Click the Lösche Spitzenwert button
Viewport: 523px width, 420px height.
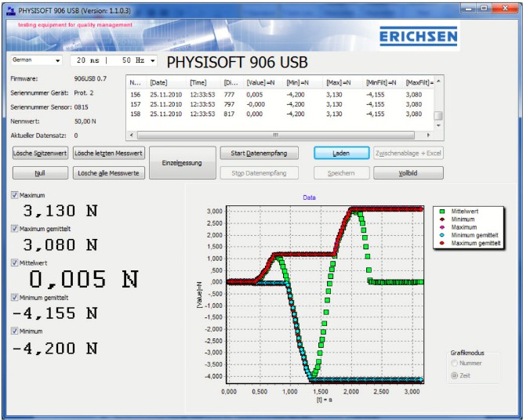40,154
